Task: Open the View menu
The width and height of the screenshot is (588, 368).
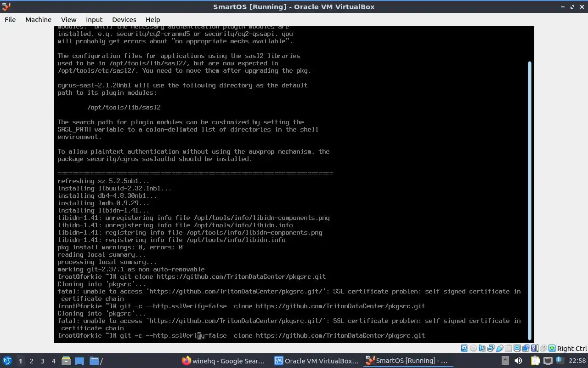Action: click(68, 19)
